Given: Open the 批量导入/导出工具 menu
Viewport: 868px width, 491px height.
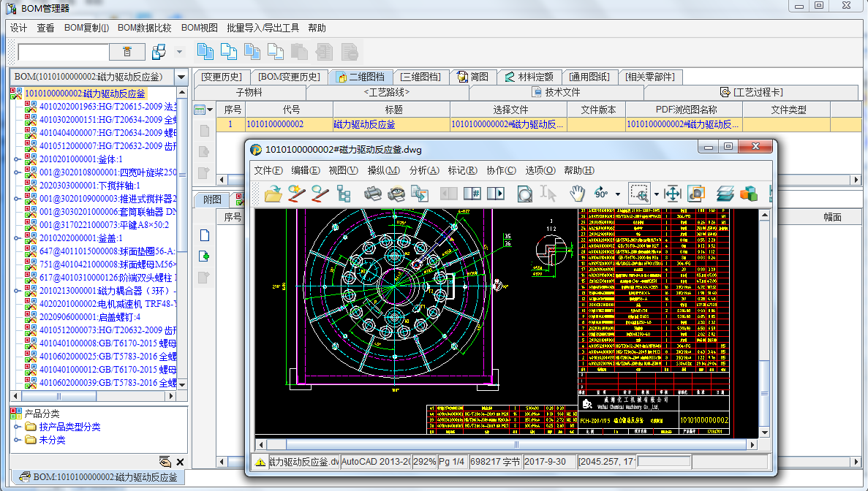Looking at the screenshot, I should [x=263, y=28].
